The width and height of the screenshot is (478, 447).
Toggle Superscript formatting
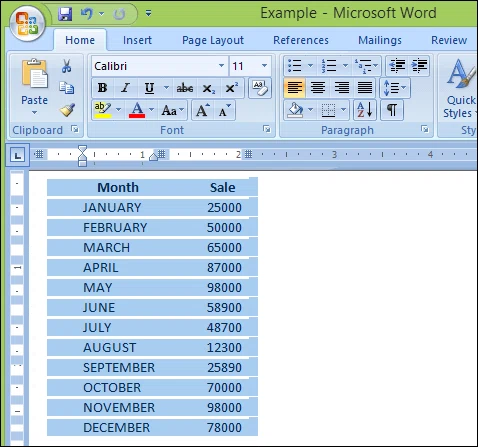pyautogui.click(x=232, y=88)
